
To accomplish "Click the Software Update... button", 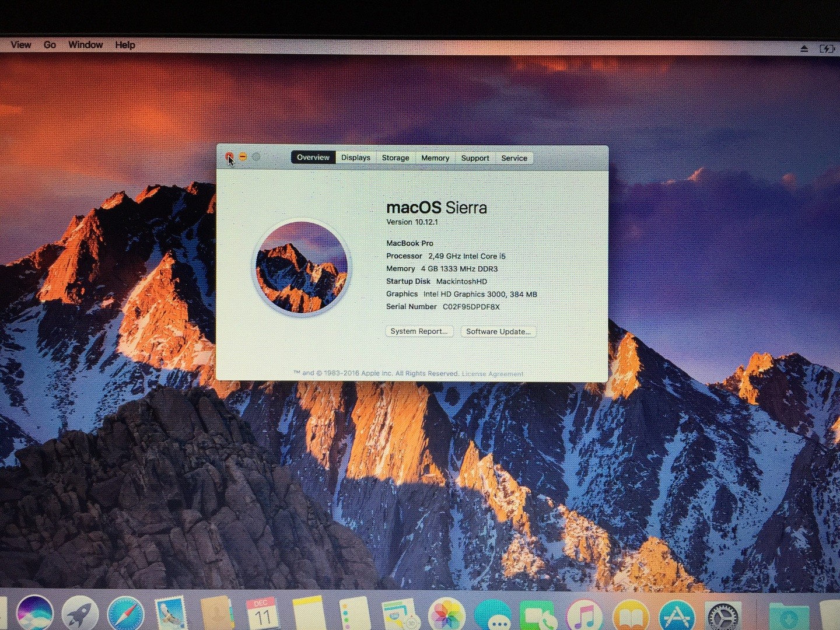I will [x=499, y=331].
